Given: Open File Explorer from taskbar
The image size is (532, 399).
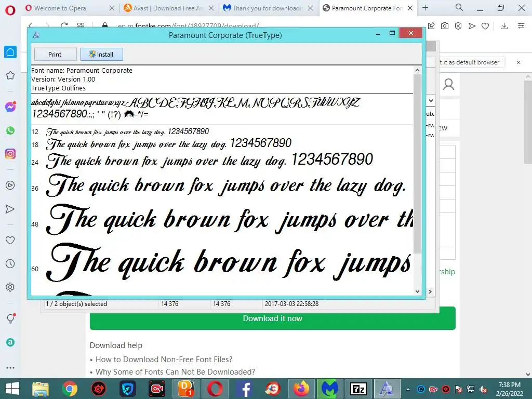Looking at the screenshot, I should 41,389.
